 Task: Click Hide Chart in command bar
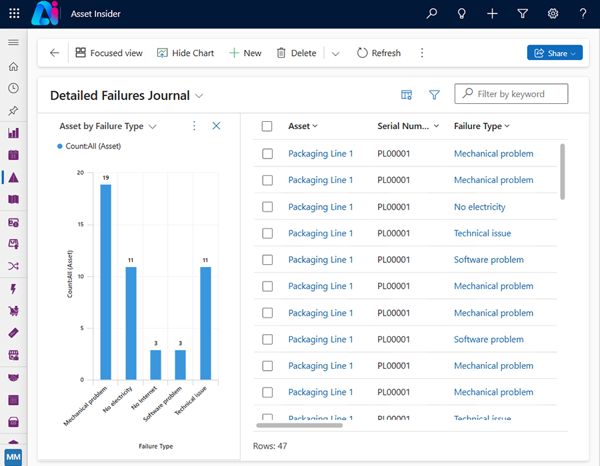(x=185, y=53)
